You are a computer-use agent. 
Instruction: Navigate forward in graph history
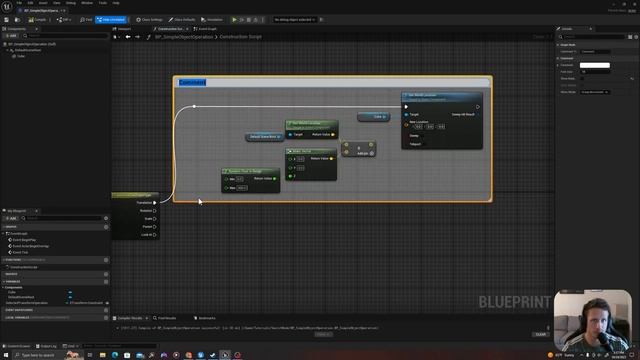[x=138, y=37]
